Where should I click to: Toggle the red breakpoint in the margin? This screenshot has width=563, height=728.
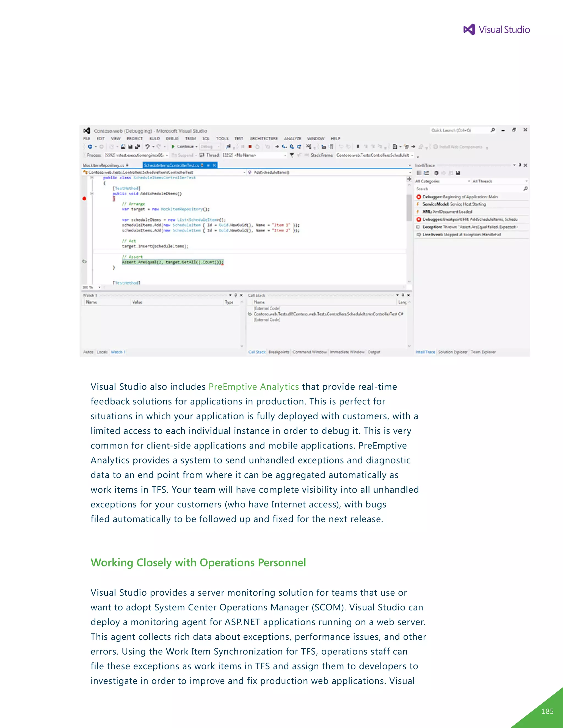click(84, 199)
